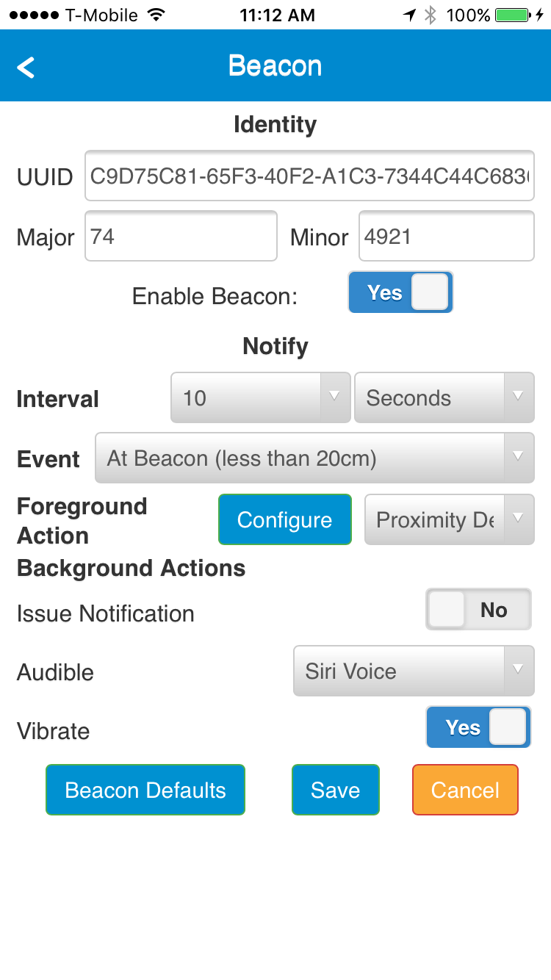Disable the Vibrate switch
The image size is (551, 980).
point(478,727)
